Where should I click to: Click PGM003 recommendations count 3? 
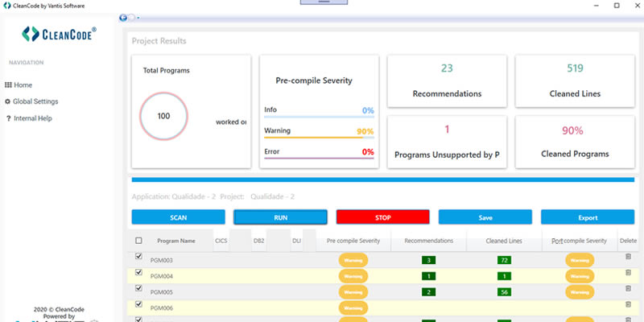point(428,260)
